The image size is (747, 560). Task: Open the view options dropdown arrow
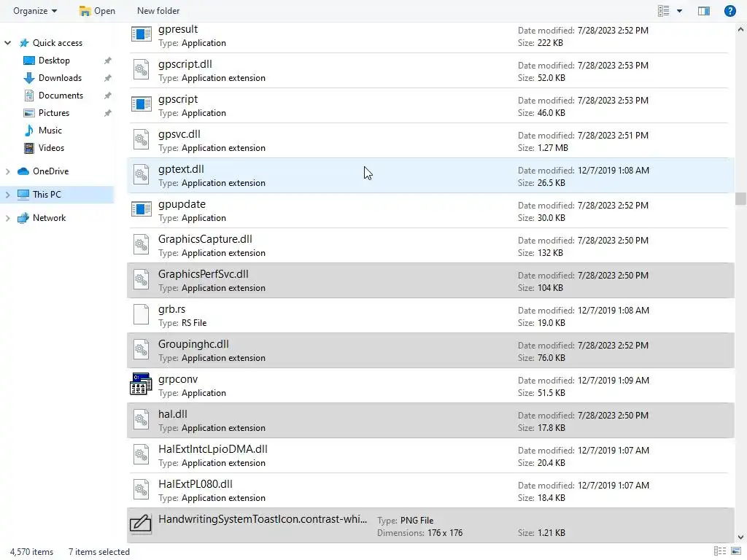680,11
